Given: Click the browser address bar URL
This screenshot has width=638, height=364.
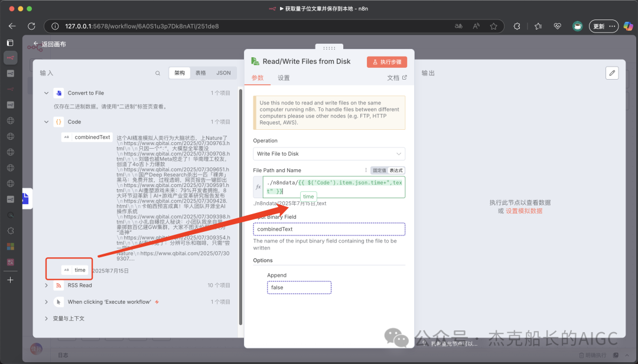Looking at the screenshot, I should point(142,26).
